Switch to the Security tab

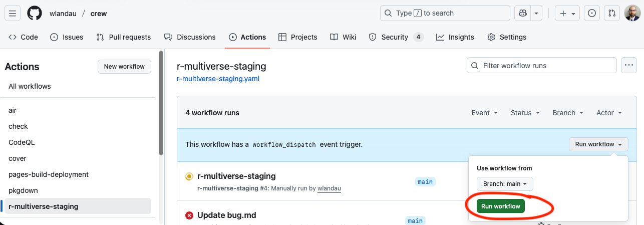coord(396,37)
